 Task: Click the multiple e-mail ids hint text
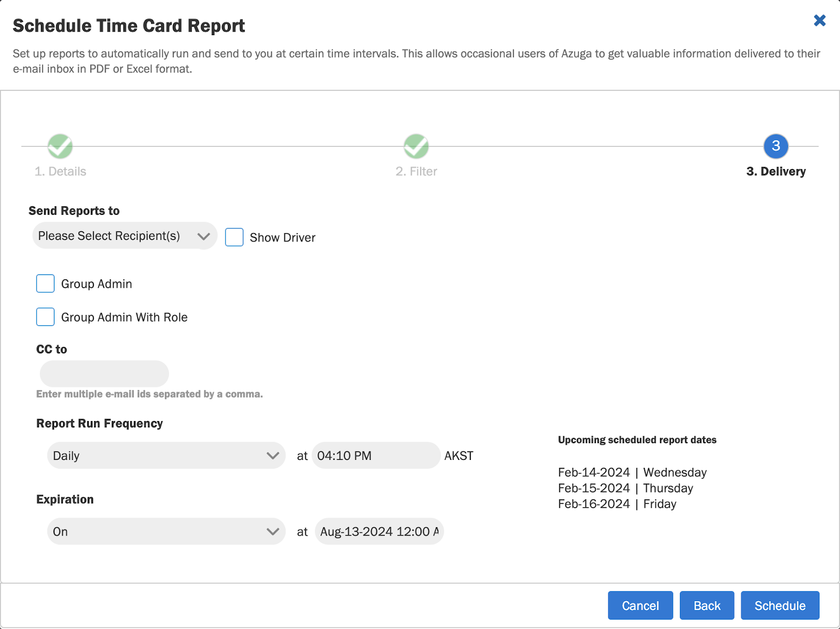point(150,394)
